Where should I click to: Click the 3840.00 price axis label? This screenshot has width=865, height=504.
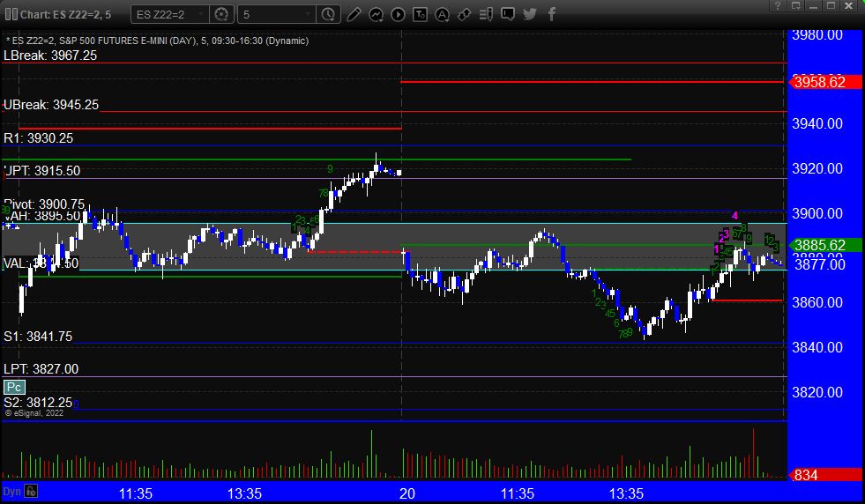point(817,347)
